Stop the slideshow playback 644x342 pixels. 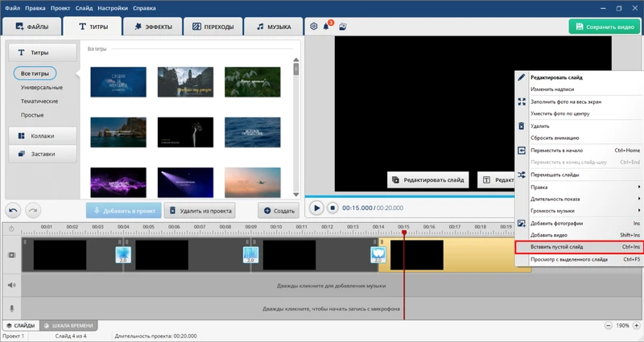click(332, 208)
